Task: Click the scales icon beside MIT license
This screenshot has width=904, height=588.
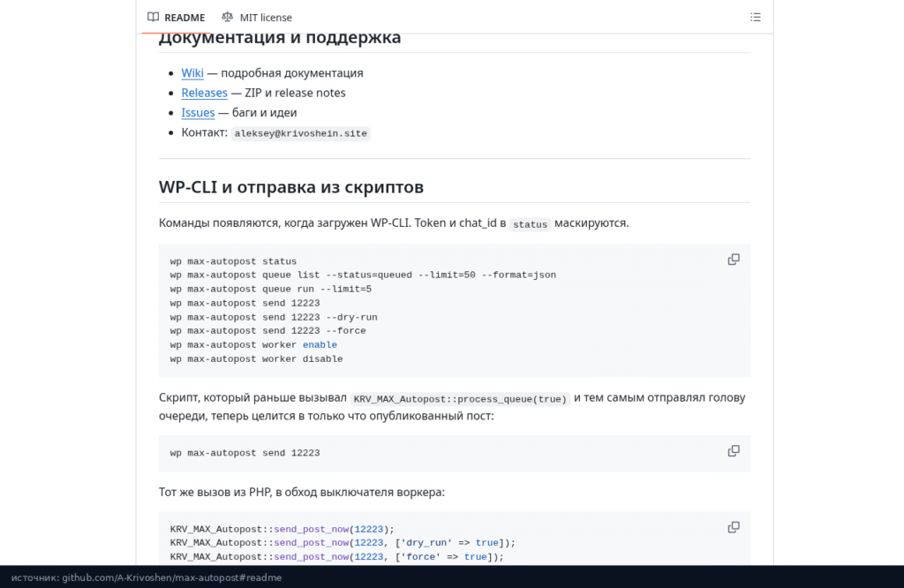Action: click(227, 18)
